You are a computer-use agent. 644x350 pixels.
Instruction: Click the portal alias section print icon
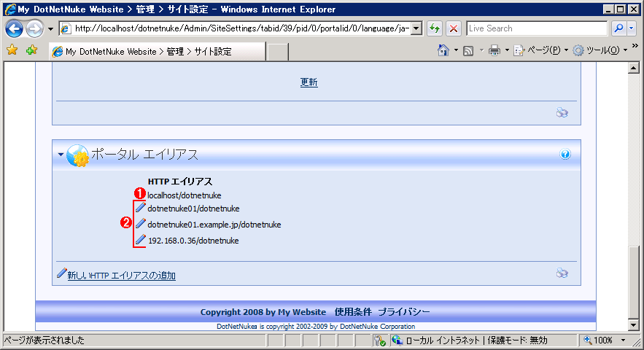click(x=562, y=273)
